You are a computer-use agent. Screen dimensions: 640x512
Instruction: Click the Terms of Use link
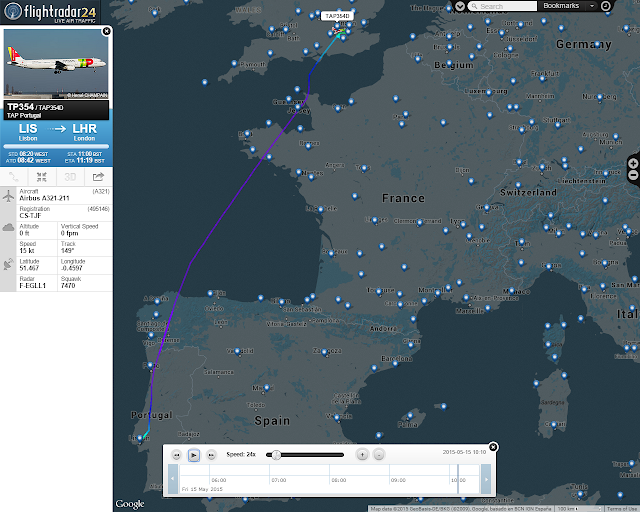[x=621, y=509]
